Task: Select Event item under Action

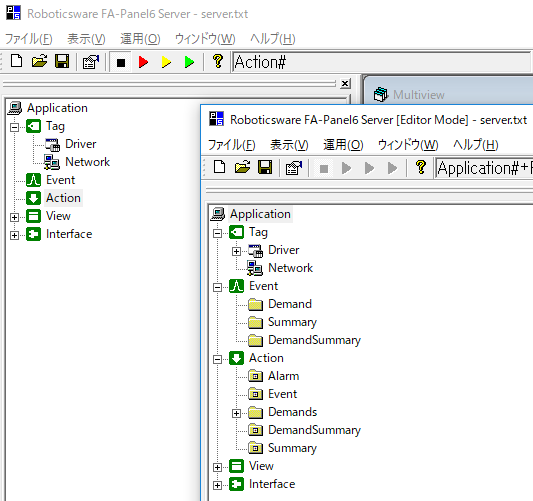Action: [x=282, y=394]
